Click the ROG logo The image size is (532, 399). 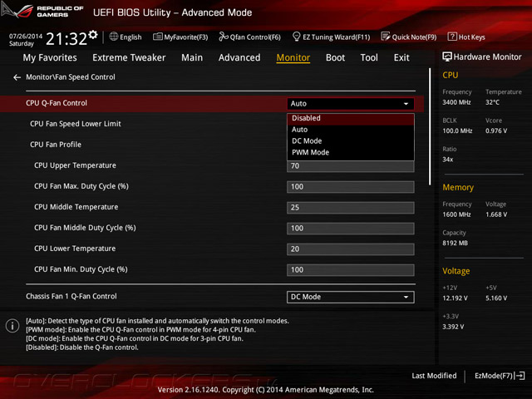(17, 10)
